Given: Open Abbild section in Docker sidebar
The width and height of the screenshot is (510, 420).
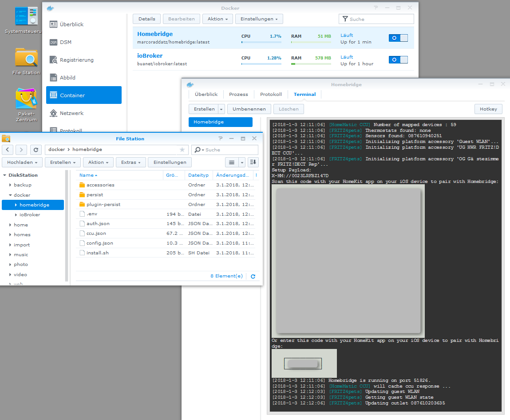Looking at the screenshot, I should pos(84,78).
